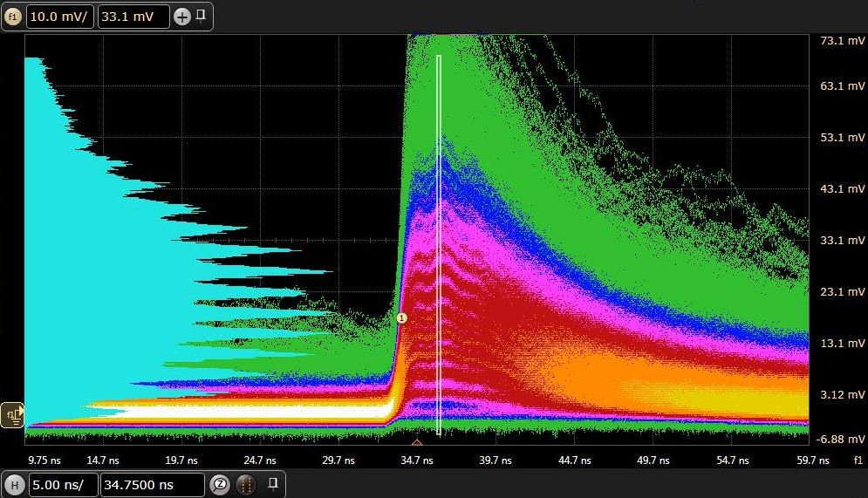Click the white histogram window rectangle
This screenshot has height=498, width=868.
pyautogui.click(x=439, y=244)
